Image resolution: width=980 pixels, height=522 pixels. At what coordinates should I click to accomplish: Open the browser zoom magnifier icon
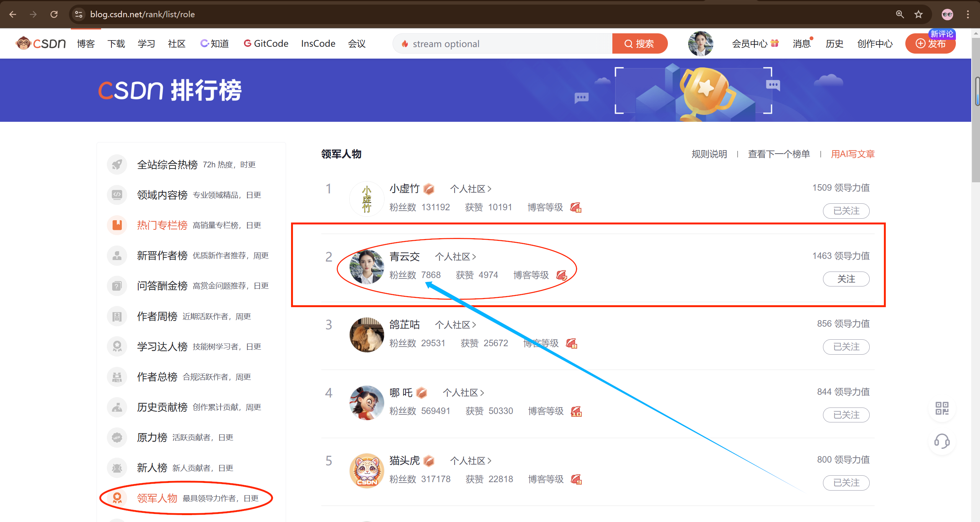click(900, 14)
